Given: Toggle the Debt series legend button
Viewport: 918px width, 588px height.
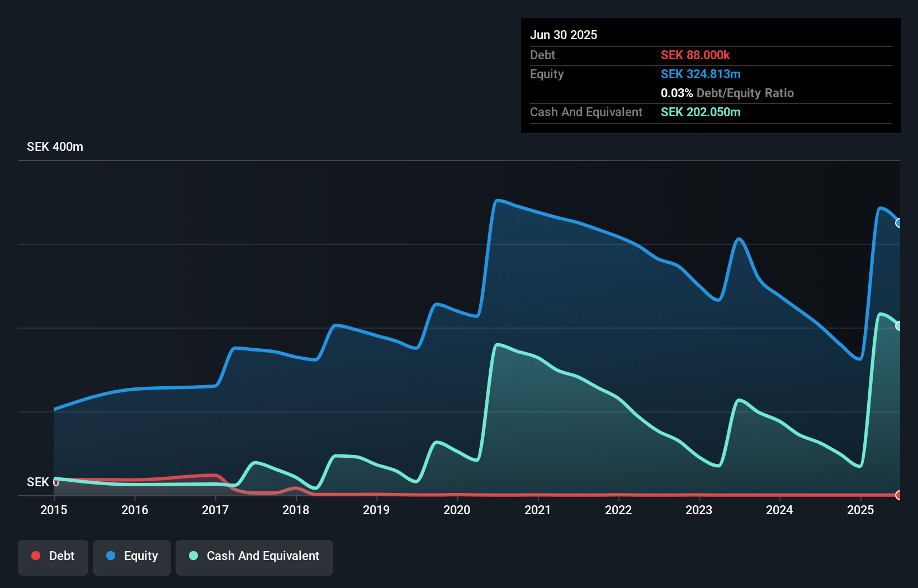Looking at the screenshot, I should pos(53,557).
